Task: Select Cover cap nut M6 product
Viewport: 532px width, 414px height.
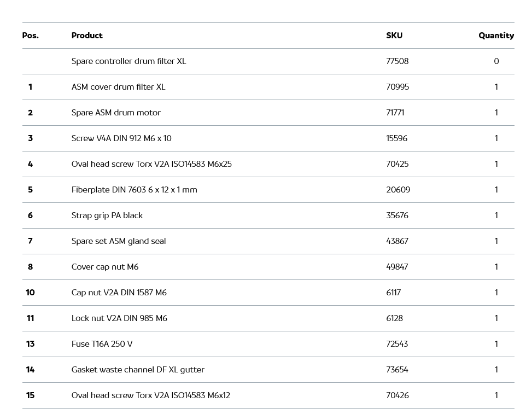Action: tap(105, 267)
